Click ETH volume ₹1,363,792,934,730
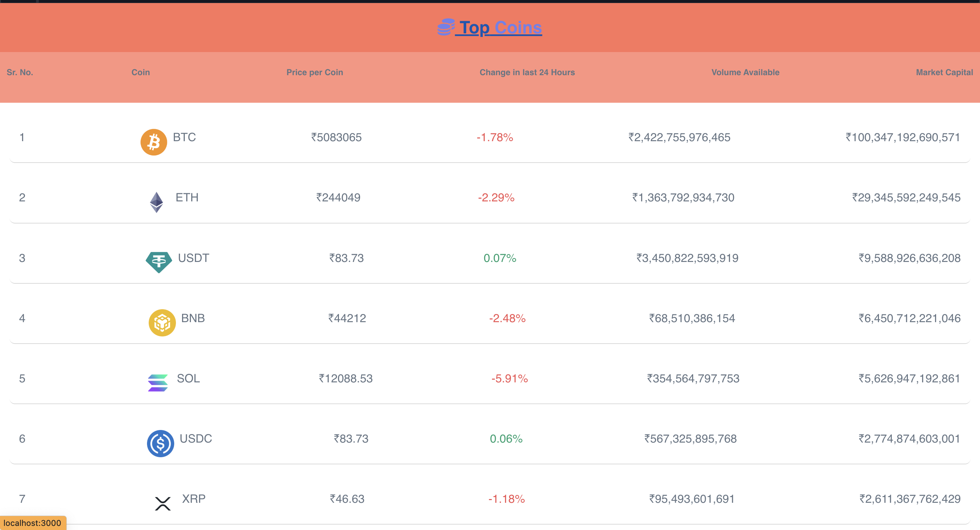 [683, 197]
